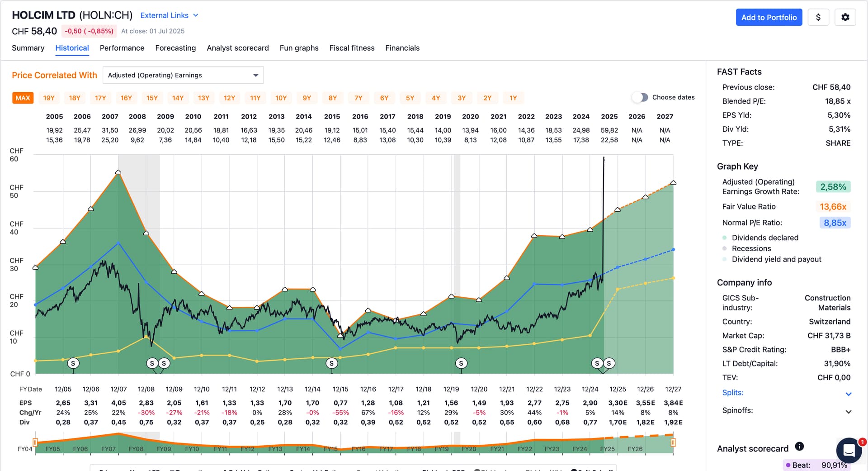This screenshot has height=471, width=868.
Task: Select the Historical tab
Action: point(72,48)
